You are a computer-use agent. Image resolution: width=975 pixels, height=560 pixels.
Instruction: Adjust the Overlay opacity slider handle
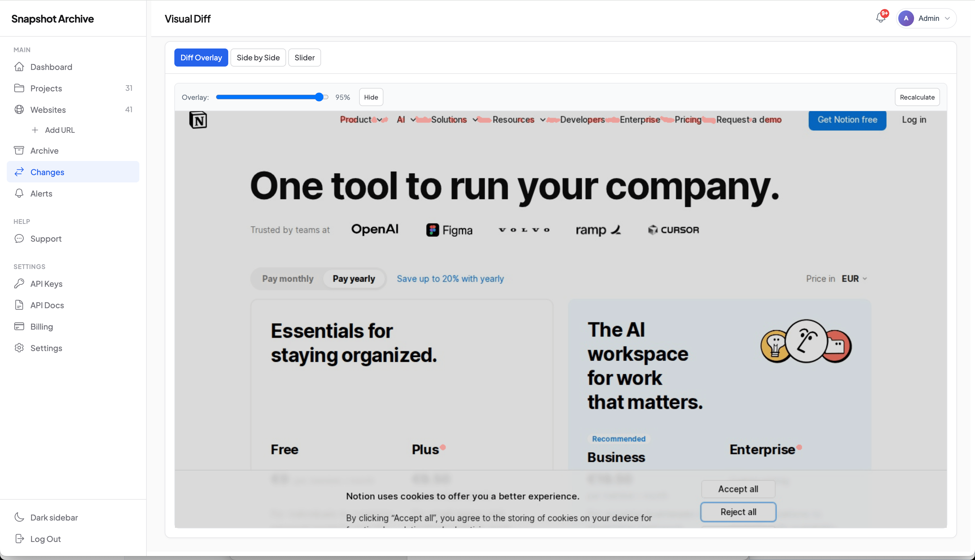click(319, 97)
